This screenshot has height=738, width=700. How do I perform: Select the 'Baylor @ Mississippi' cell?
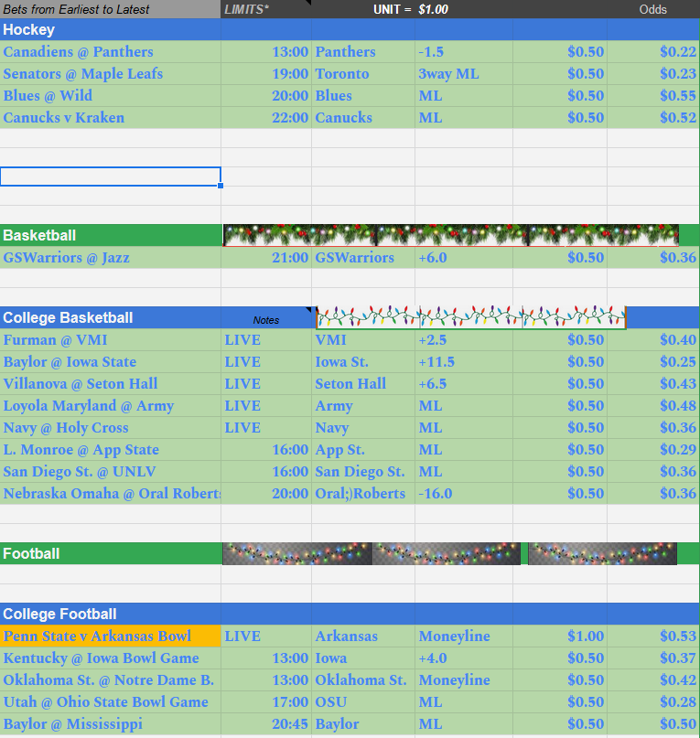click(110, 724)
